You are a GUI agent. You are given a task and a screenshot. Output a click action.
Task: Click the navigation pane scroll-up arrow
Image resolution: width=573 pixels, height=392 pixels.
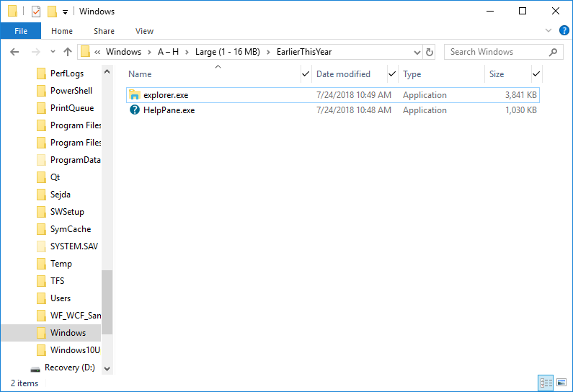[107, 71]
